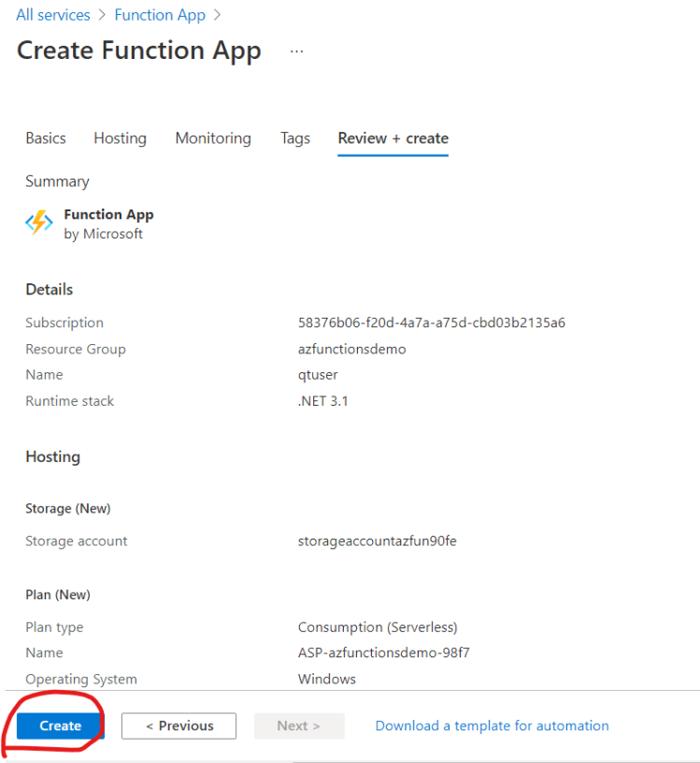The width and height of the screenshot is (700, 763).
Task: Select the Review + create tab
Action: [393, 138]
